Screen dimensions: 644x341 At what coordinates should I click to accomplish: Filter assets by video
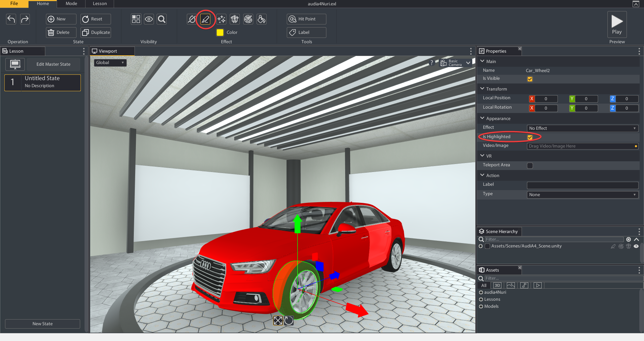pos(538,285)
